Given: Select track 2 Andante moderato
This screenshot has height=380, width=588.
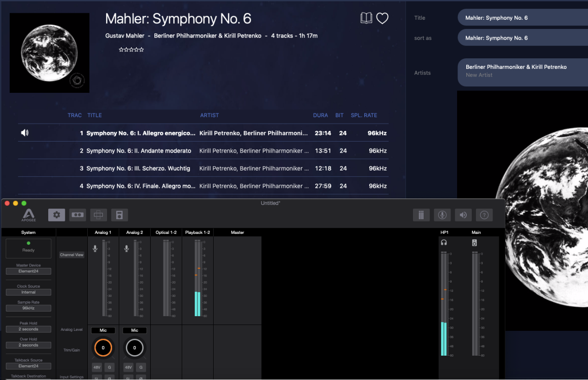Looking at the screenshot, I should tap(139, 151).
